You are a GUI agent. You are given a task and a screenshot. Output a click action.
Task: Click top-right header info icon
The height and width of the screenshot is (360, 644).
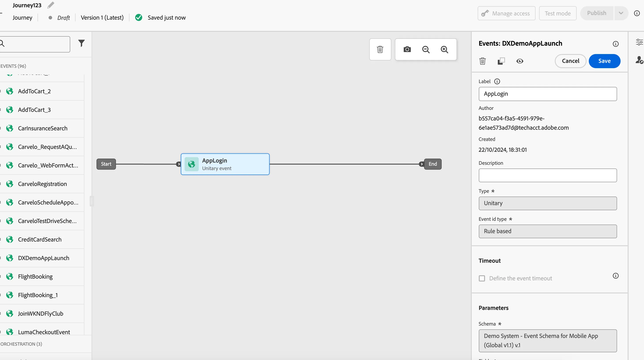637,13
